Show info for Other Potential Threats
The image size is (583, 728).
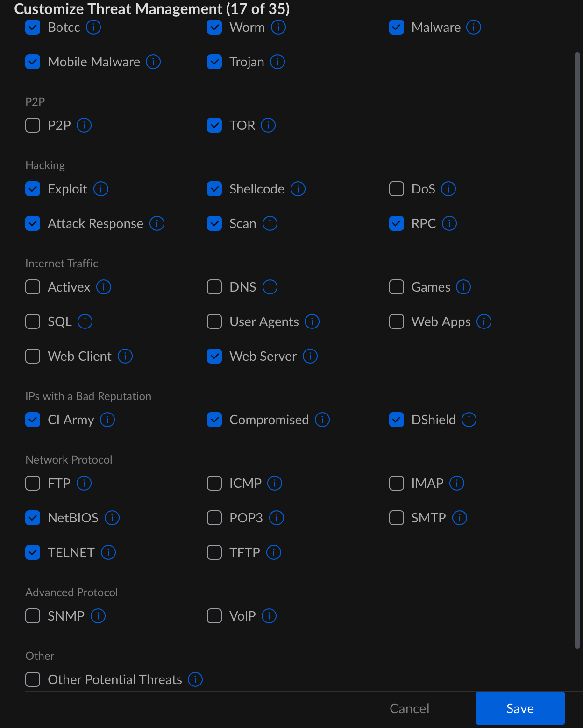(195, 680)
